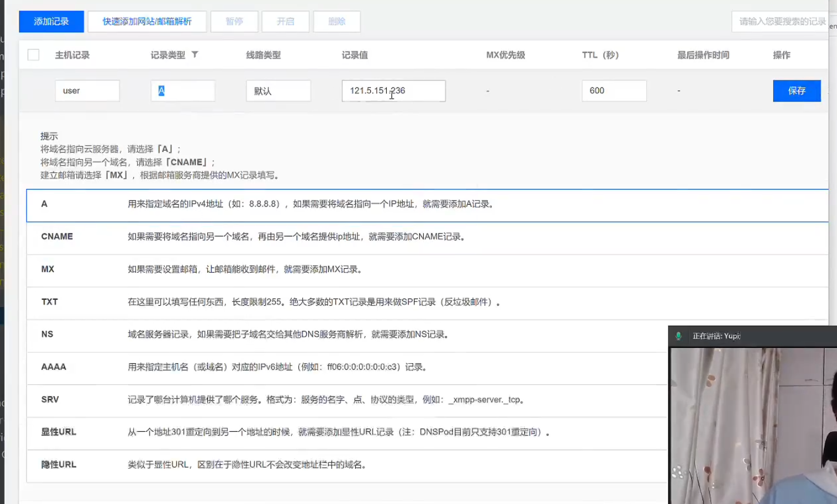The width and height of the screenshot is (837, 504).
Task: Click the 操作 column header
Action: 782,55
